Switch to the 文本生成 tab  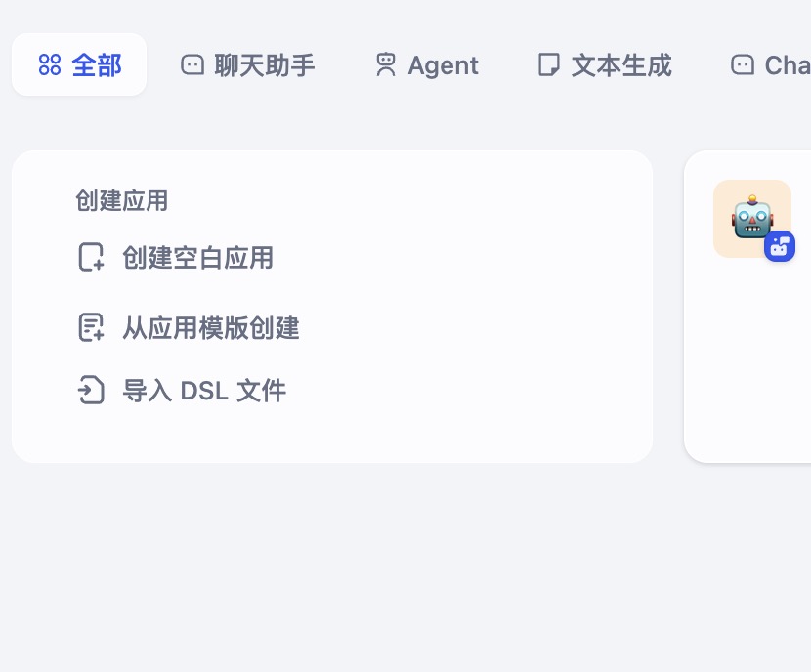click(x=621, y=65)
